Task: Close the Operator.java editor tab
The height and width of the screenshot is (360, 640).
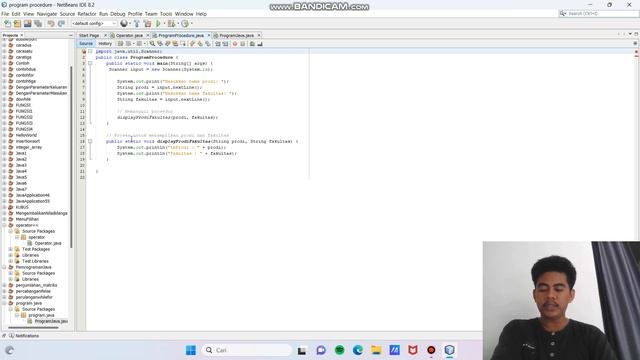Action: tap(148, 36)
